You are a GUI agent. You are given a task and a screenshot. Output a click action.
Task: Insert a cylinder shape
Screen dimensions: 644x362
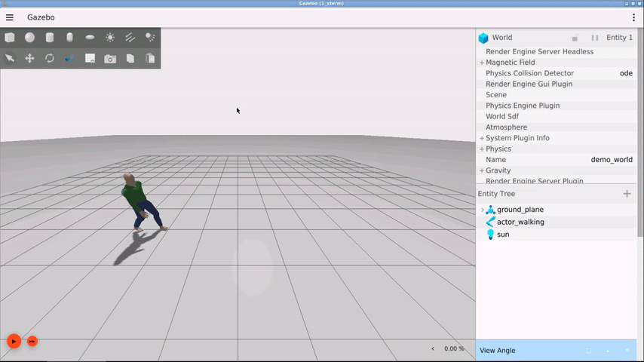click(50, 38)
